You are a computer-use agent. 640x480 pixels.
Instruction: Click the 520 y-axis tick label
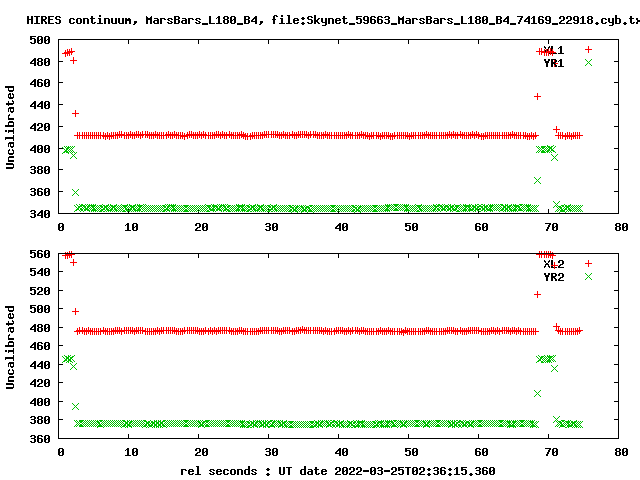pos(40,291)
